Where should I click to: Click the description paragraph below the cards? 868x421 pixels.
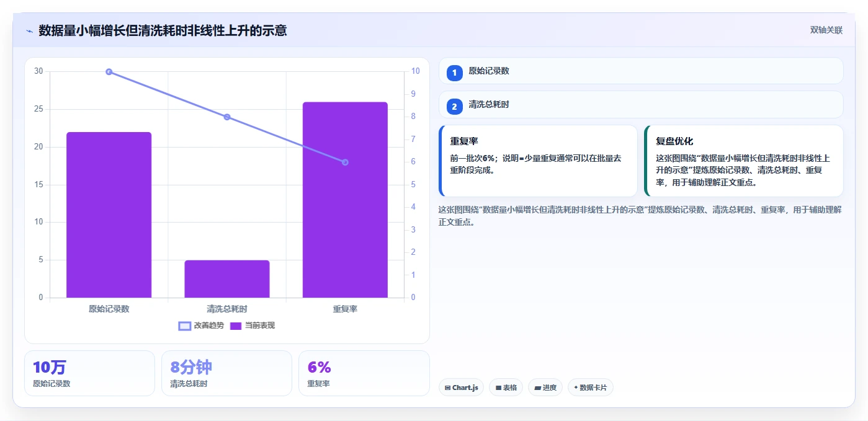pyautogui.click(x=640, y=216)
